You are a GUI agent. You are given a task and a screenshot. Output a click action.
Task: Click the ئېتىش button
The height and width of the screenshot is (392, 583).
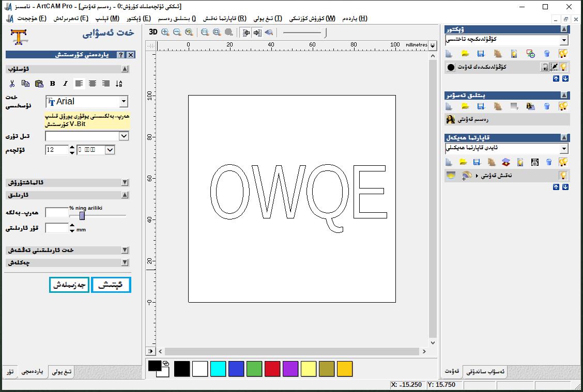[111, 285]
